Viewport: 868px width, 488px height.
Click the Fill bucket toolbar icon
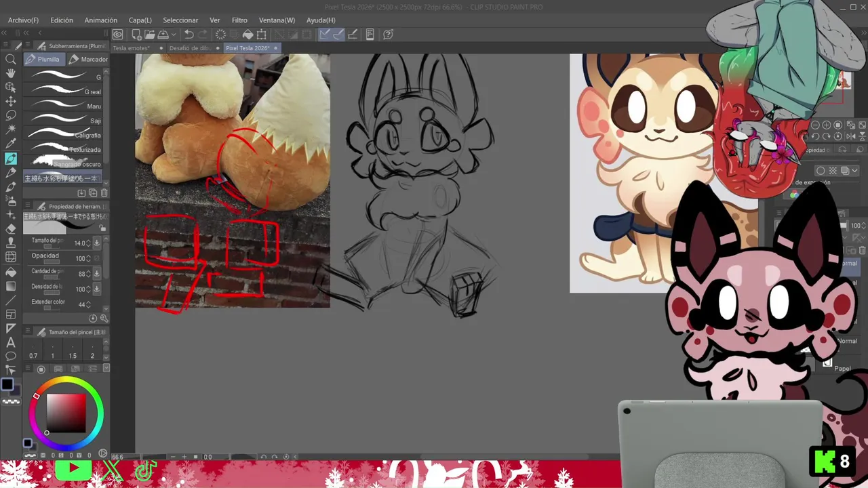click(x=248, y=34)
